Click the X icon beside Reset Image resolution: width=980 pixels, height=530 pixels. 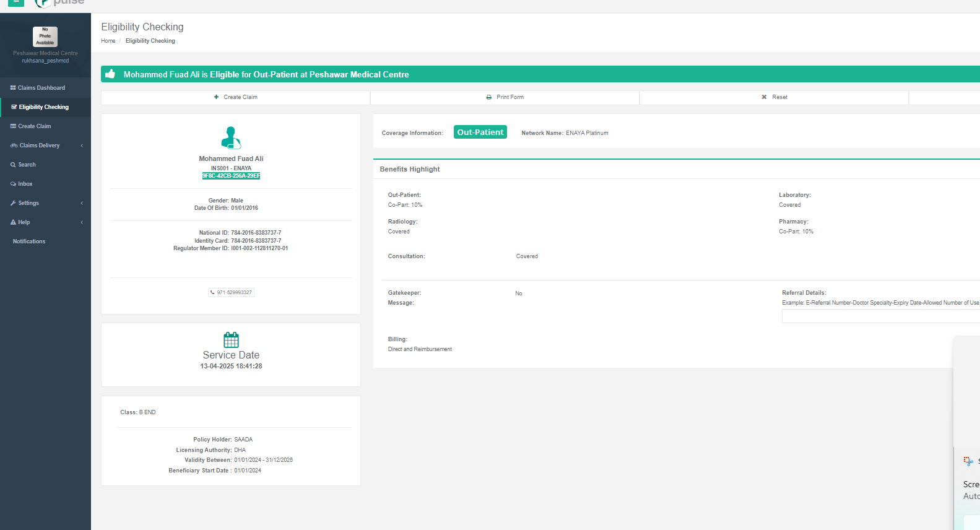764,97
